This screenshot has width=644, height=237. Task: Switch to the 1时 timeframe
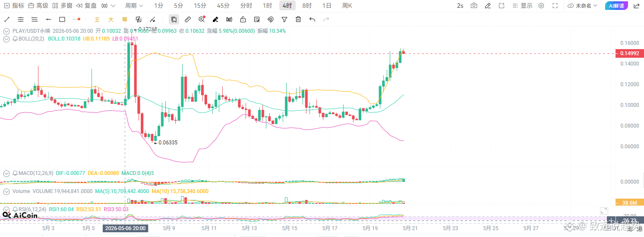(x=267, y=6)
